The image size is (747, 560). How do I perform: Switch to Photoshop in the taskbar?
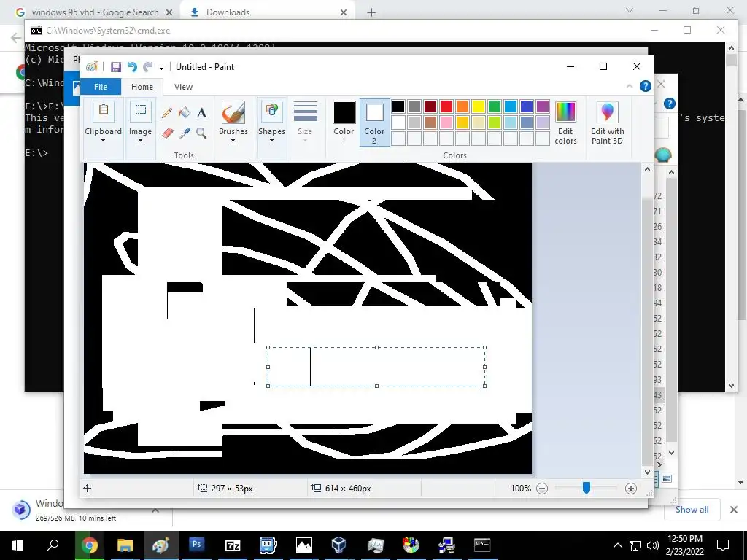(196, 545)
